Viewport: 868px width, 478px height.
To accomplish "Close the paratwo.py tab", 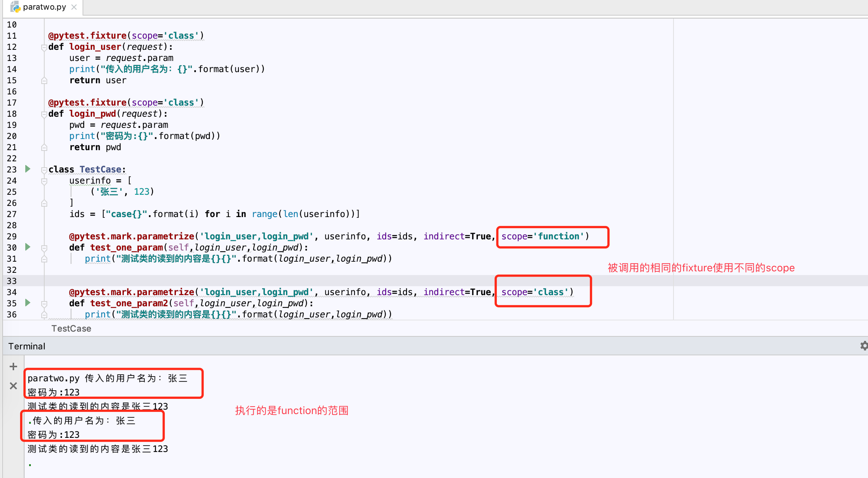I will pyautogui.click(x=74, y=7).
